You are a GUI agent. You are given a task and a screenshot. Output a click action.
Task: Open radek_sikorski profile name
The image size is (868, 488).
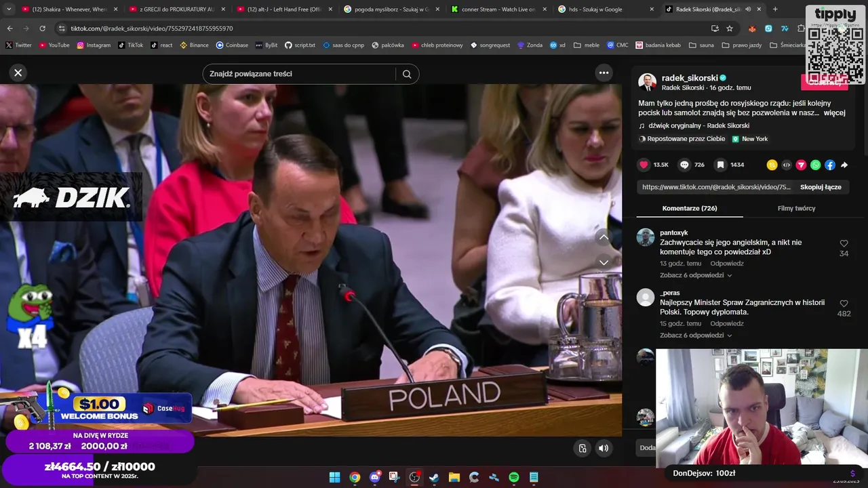(690, 78)
